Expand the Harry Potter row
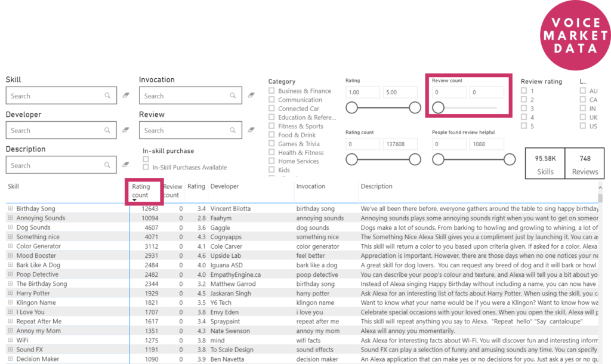 pyautogui.click(x=11, y=293)
